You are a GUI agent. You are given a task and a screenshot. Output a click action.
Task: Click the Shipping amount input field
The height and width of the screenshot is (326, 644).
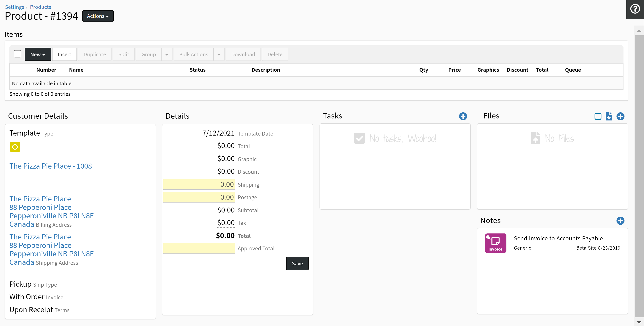(x=199, y=184)
